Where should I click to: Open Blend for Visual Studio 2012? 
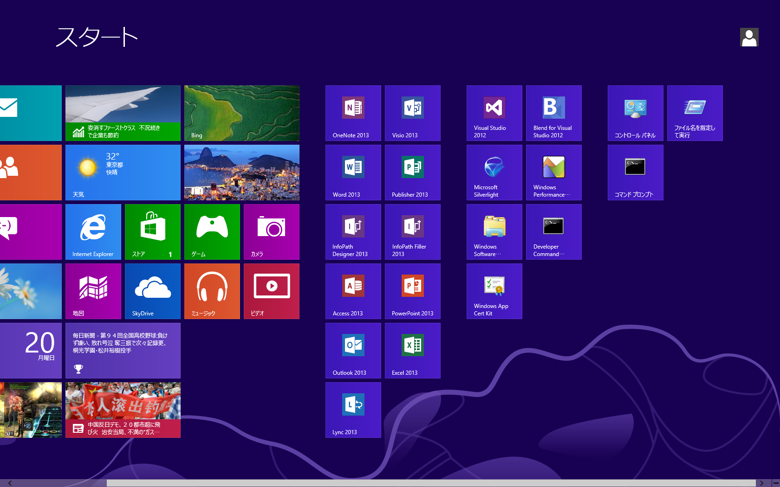tap(554, 113)
